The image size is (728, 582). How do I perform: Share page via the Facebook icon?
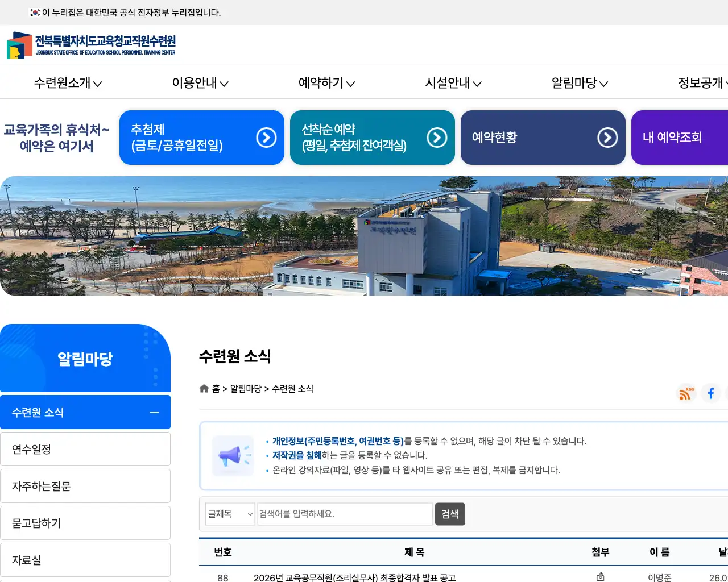[x=711, y=393]
